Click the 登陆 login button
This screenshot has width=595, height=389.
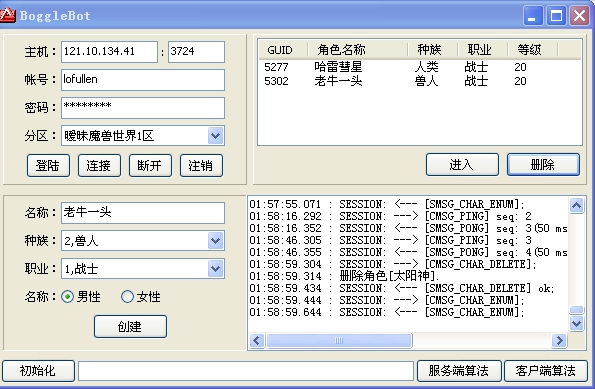tap(48, 165)
